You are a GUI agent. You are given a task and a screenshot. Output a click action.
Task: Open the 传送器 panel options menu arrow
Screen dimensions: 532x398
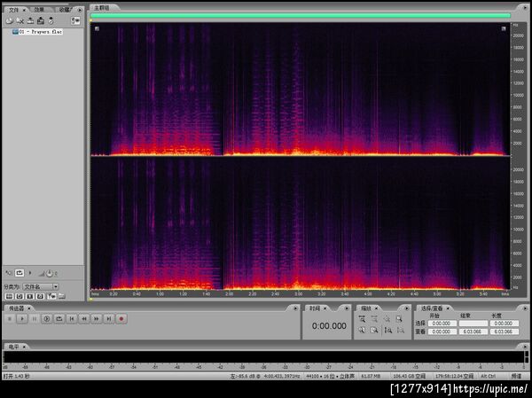point(295,308)
